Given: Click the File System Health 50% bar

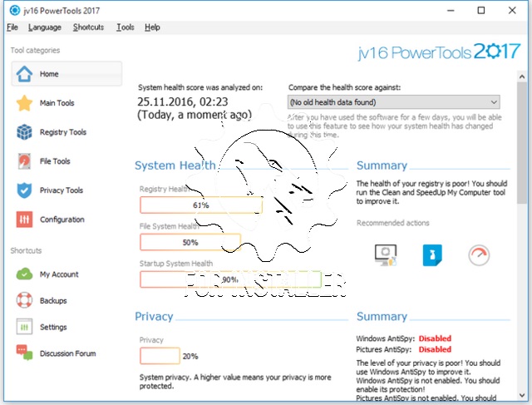Looking at the screenshot, I should pyautogui.click(x=190, y=242).
